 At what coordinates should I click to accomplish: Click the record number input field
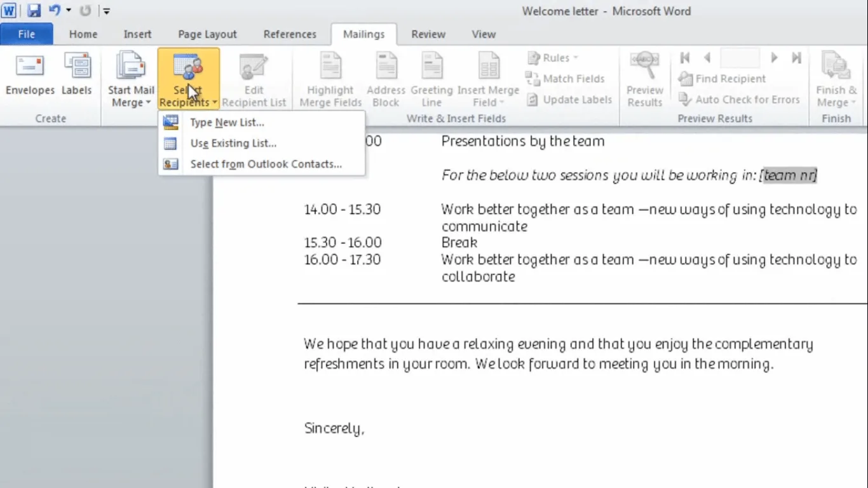[740, 58]
